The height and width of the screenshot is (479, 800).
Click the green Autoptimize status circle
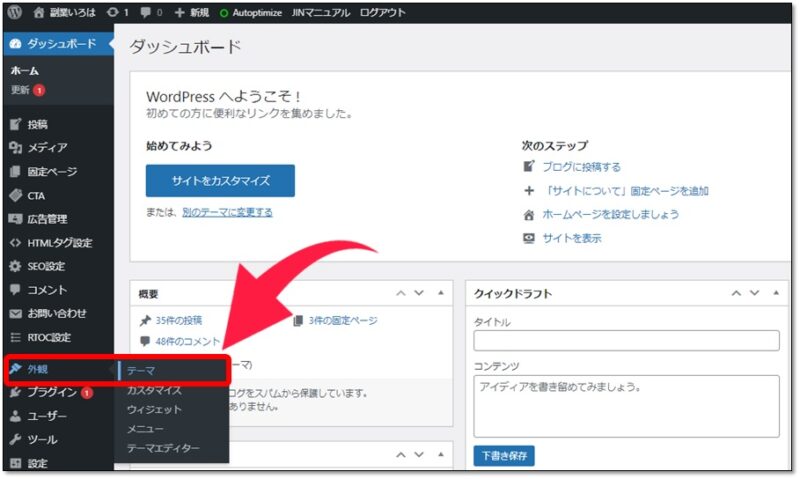click(223, 13)
